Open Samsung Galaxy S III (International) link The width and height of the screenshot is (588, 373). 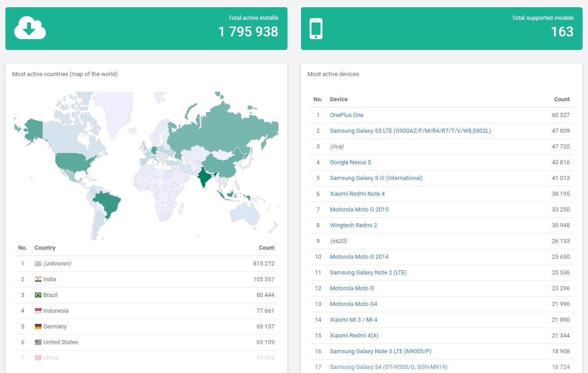pyautogui.click(x=376, y=178)
